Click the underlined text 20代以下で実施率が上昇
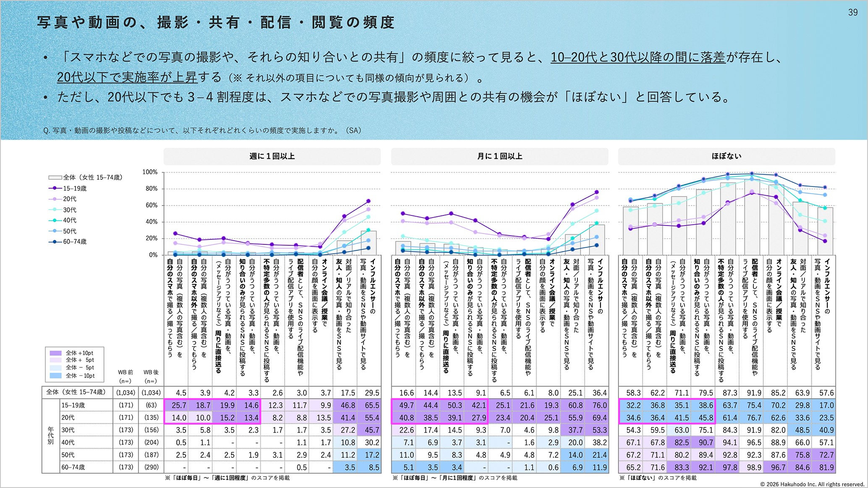Screen dimensions: 868x488 127,77
